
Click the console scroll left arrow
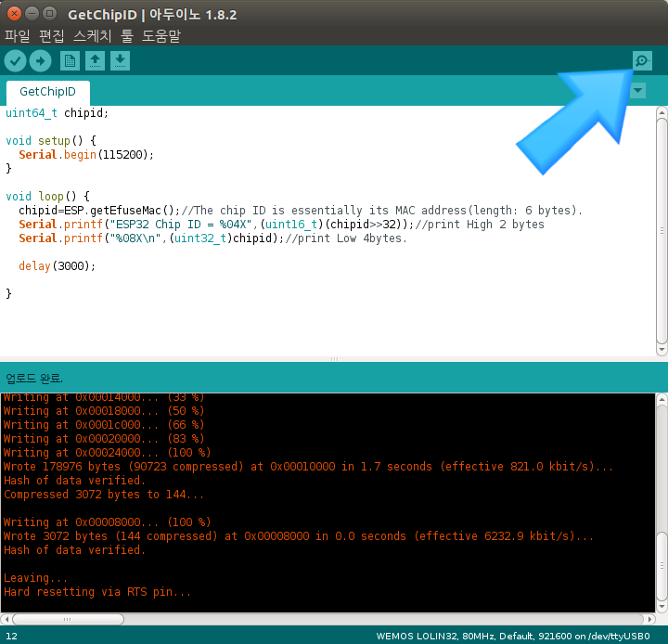click(x=6, y=619)
